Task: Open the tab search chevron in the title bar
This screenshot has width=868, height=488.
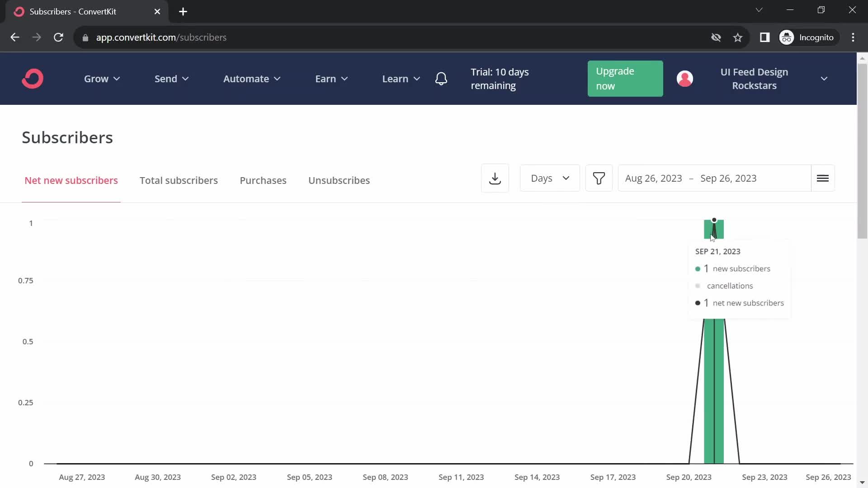Action: (759, 10)
